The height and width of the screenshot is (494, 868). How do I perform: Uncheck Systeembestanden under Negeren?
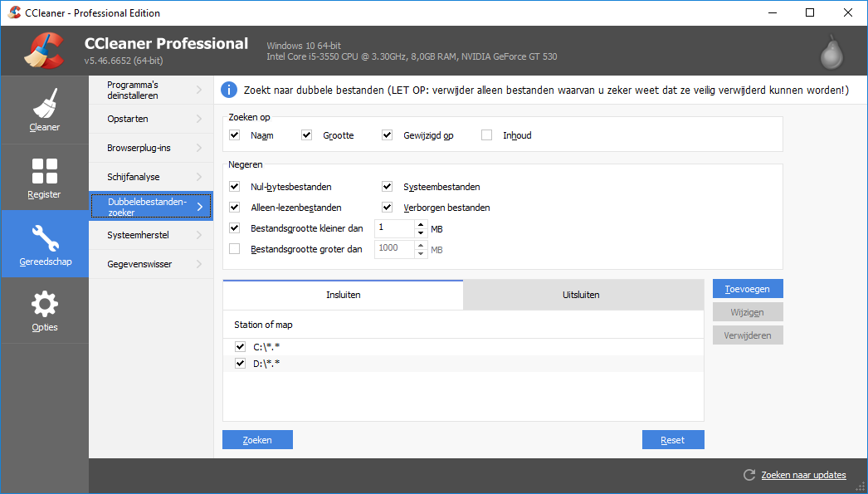387,186
